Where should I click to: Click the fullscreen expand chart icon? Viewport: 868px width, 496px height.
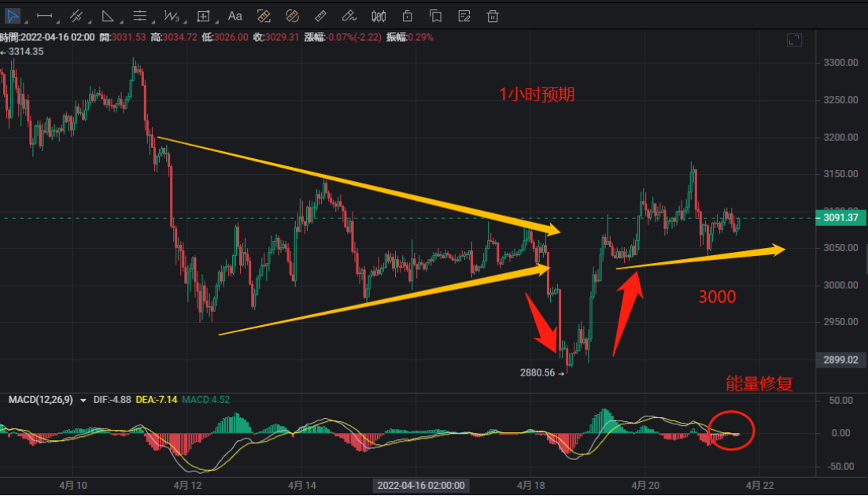point(794,40)
